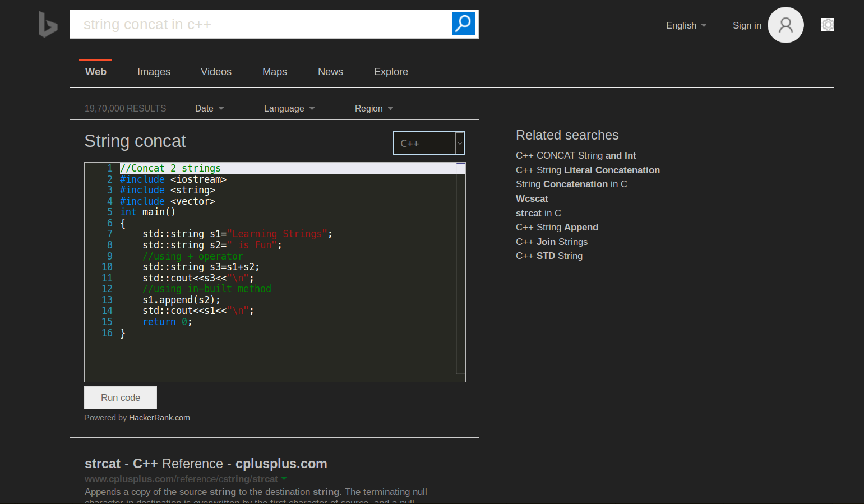Click the search magnifier button

pos(463,24)
